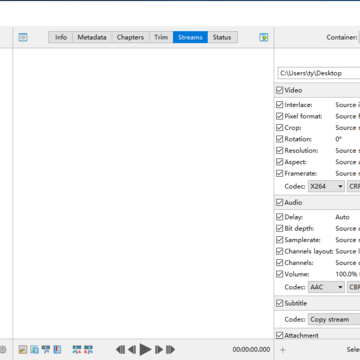Click the Channels layout Source value
This screenshot has width=360, height=360.
pos(348,251)
